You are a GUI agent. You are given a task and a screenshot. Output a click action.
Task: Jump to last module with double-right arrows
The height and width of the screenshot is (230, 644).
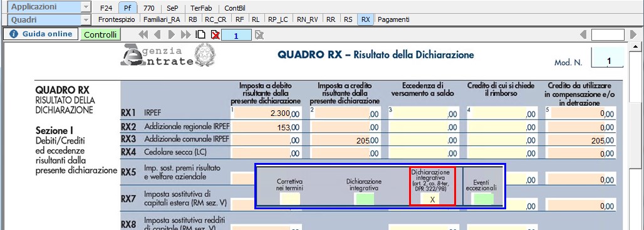(186, 35)
